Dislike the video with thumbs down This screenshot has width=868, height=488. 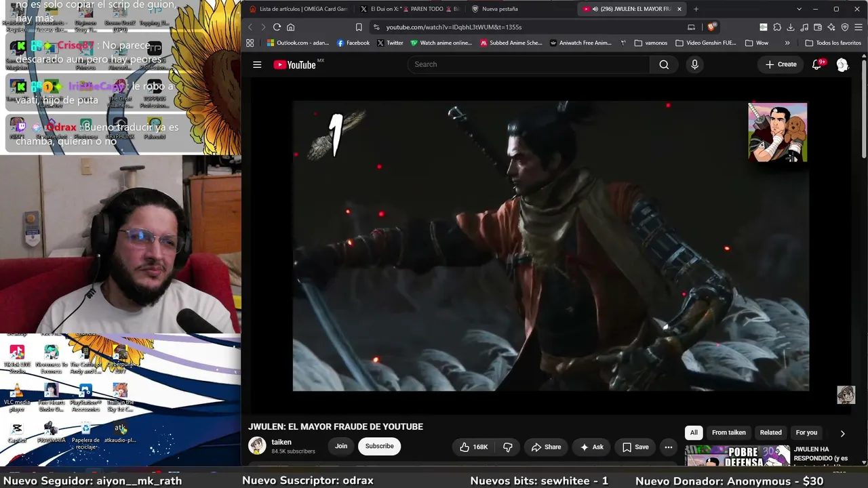pyautogui.click(x=507, y=447)
